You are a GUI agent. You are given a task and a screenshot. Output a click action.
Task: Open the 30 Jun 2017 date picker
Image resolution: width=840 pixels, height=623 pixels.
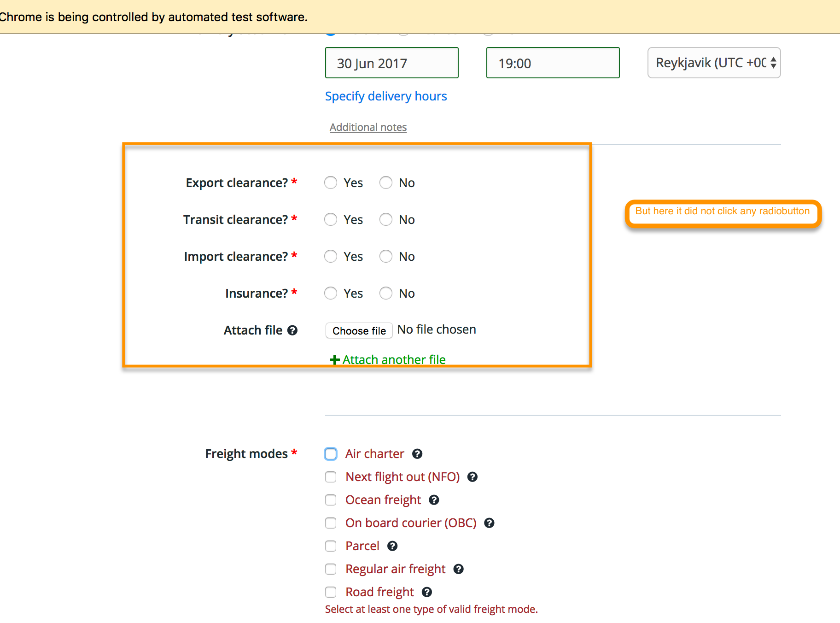[391, 63]
